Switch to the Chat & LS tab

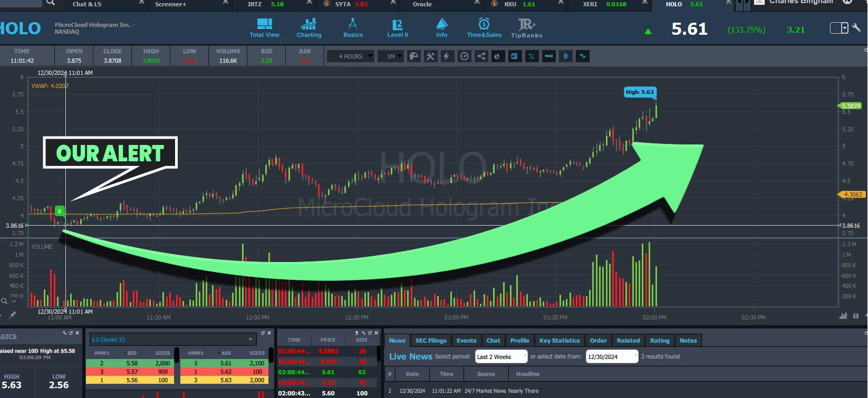(x=87, y=4)
